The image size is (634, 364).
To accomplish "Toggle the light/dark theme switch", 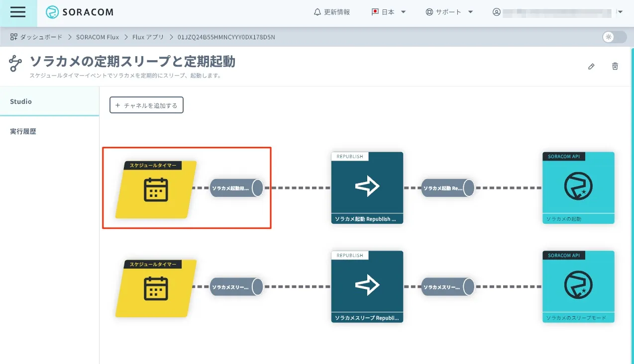I will [x=615, y=37].
